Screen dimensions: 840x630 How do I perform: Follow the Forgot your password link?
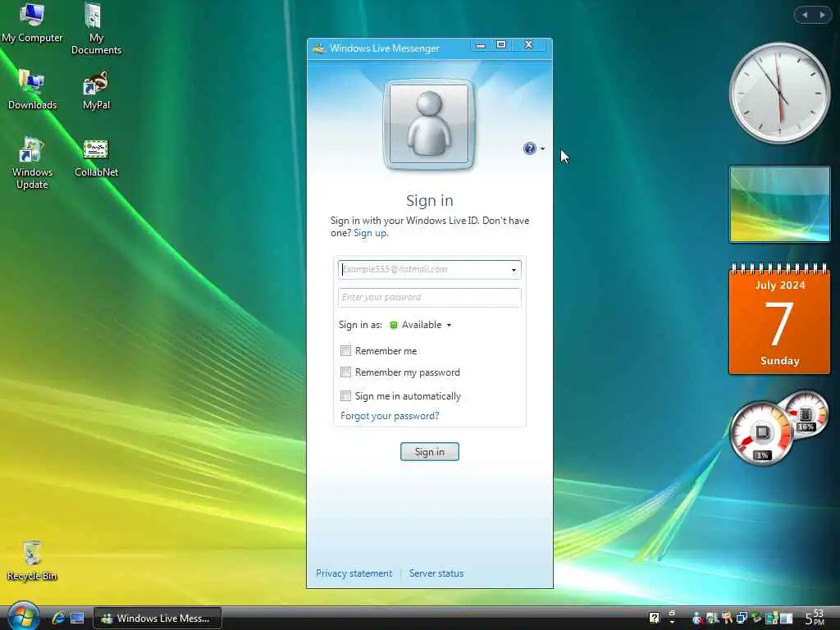[x=390, y=416]
